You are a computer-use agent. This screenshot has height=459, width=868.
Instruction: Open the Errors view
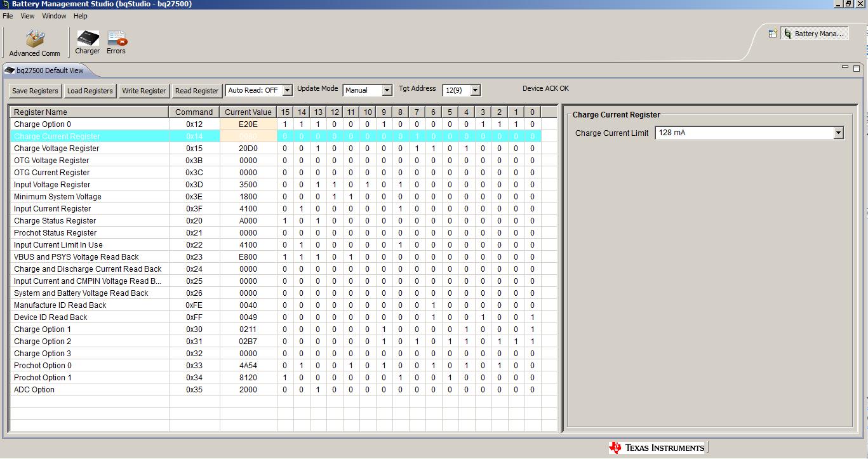tap(116, 39)
